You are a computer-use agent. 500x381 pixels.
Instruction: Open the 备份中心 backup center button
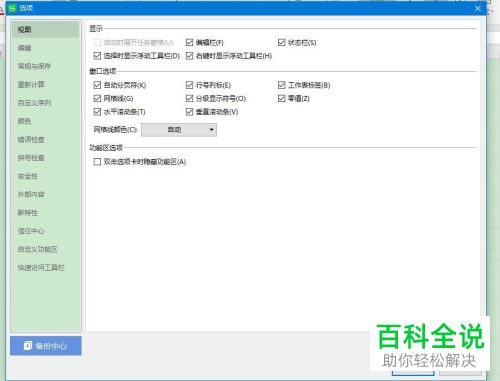click(x=46, y=346)
